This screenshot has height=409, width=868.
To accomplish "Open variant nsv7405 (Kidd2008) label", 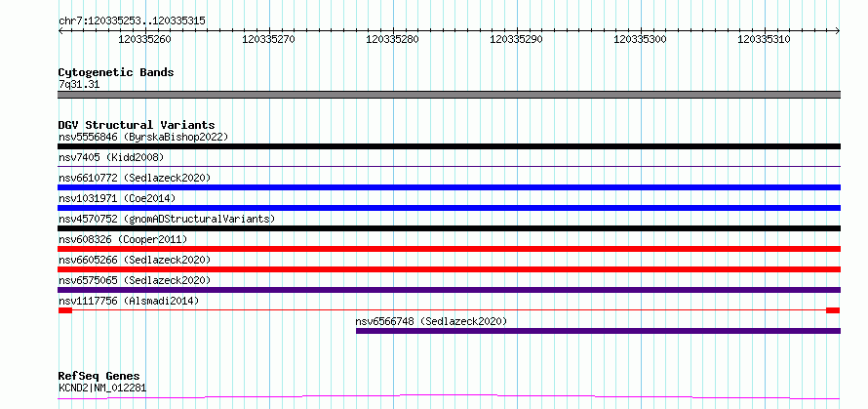I will point(111,157).
